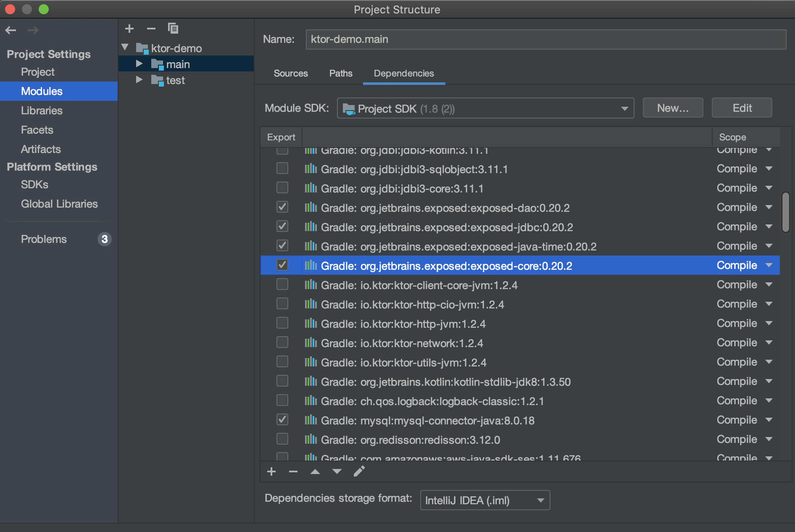Collapse the ktor-demo tree node
This screenshot has height=532, width=795.
(x=124, y=47)
